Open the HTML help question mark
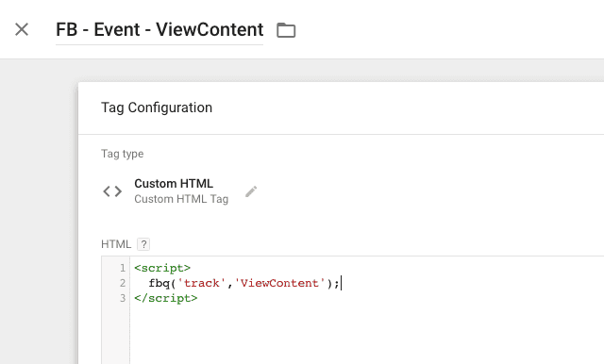 coord(143,244)
